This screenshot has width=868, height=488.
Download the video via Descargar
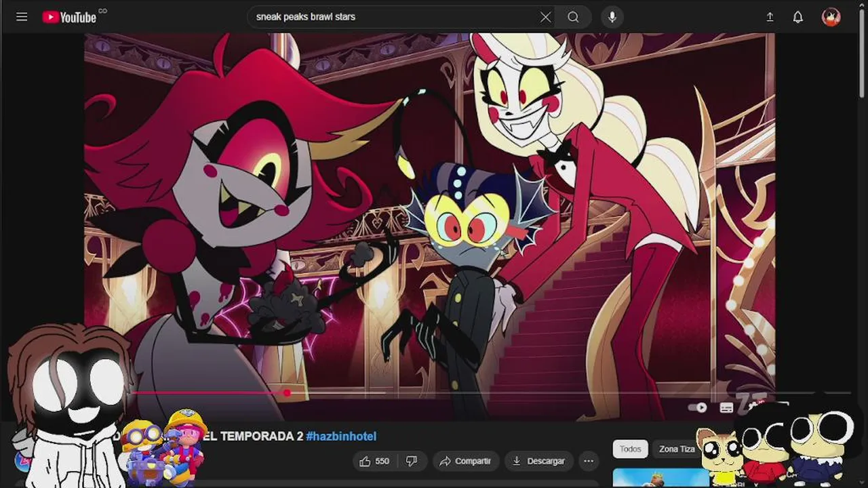pos(539,461)
